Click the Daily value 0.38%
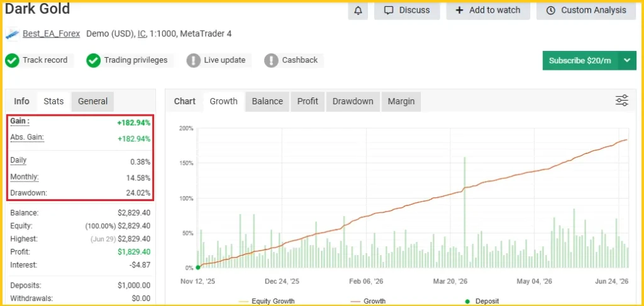Viewport: 644px width, 306px height. tap(140, 162)
